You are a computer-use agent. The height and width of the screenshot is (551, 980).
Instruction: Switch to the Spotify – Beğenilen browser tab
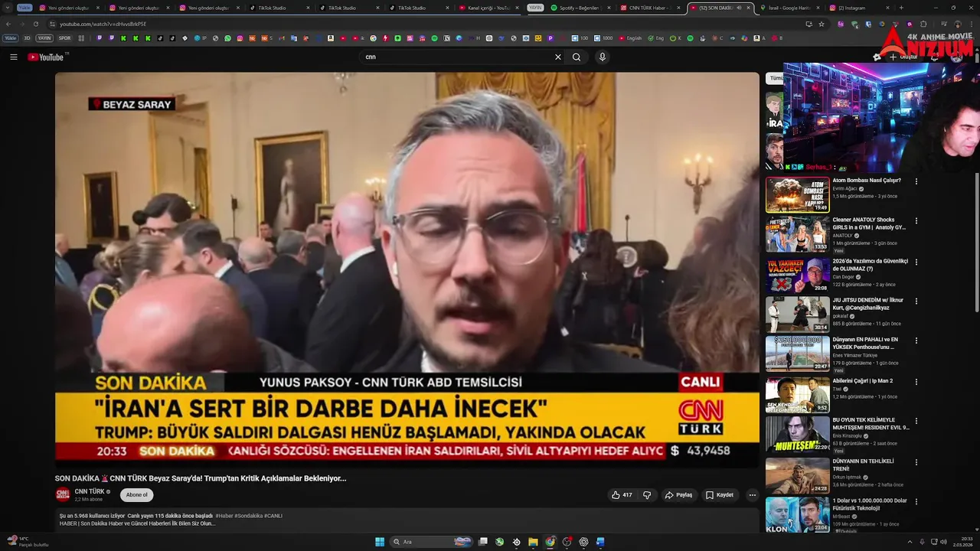point(580,8)
